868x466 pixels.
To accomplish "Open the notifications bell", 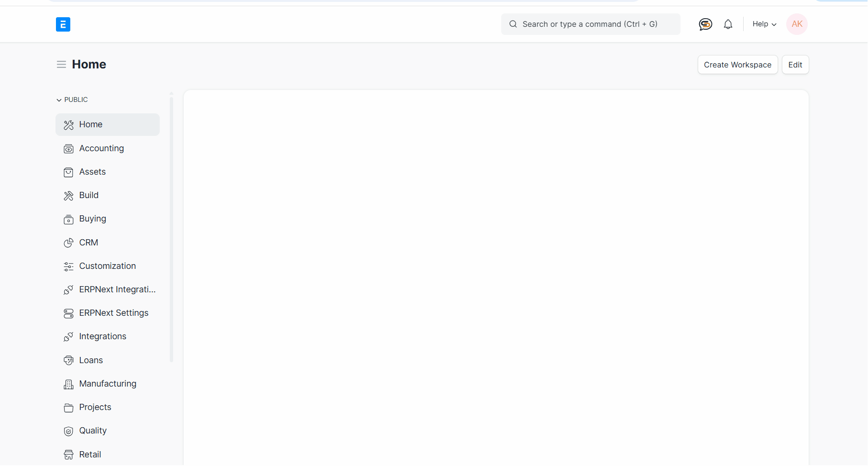I will tap(728, 24).
